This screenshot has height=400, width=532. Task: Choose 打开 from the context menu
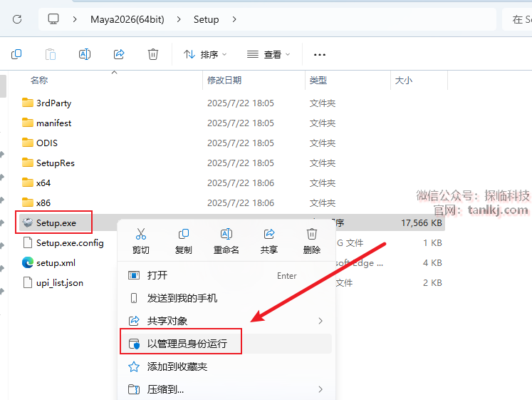coord(157,275)
